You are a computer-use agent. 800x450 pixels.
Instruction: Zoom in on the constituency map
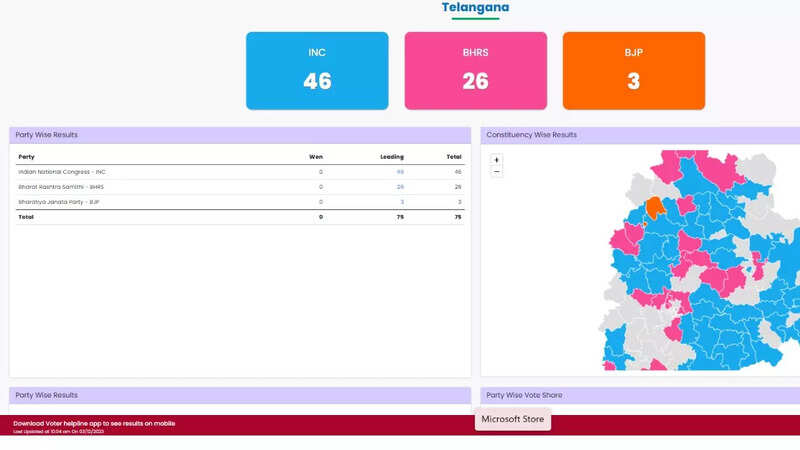click(497, 160)
